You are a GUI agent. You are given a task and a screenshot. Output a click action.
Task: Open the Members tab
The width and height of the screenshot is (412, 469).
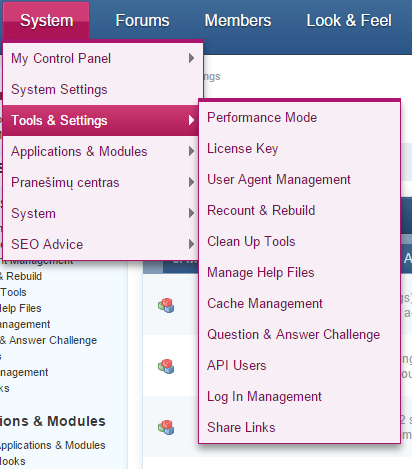click(238, 21)
